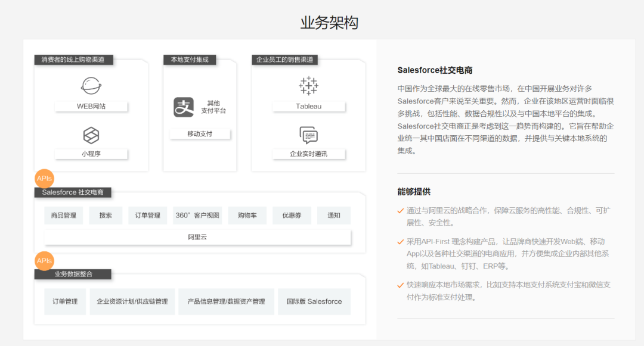Viewport: 644px width, 346px height.
Task: Toggle the 商品管理 module on
Action: click(63, 215)
